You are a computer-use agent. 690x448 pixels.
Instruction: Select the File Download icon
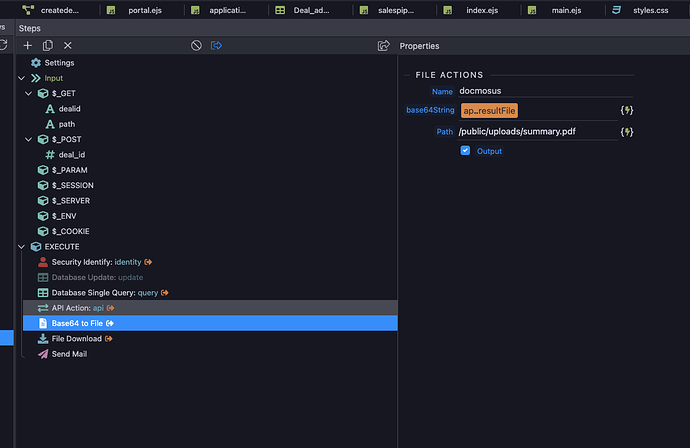(43, 338)
